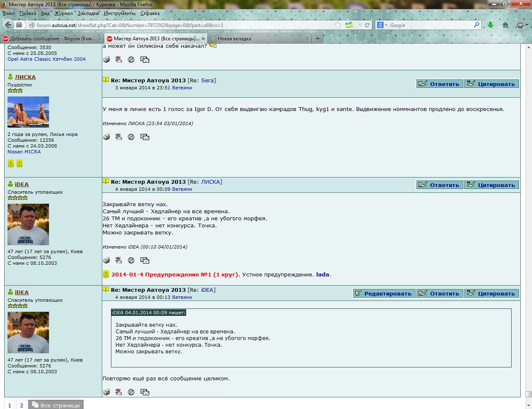The image size is (532, 409).
Task: Expand the address bar history dropdown arrow
Action: point(360,25)
